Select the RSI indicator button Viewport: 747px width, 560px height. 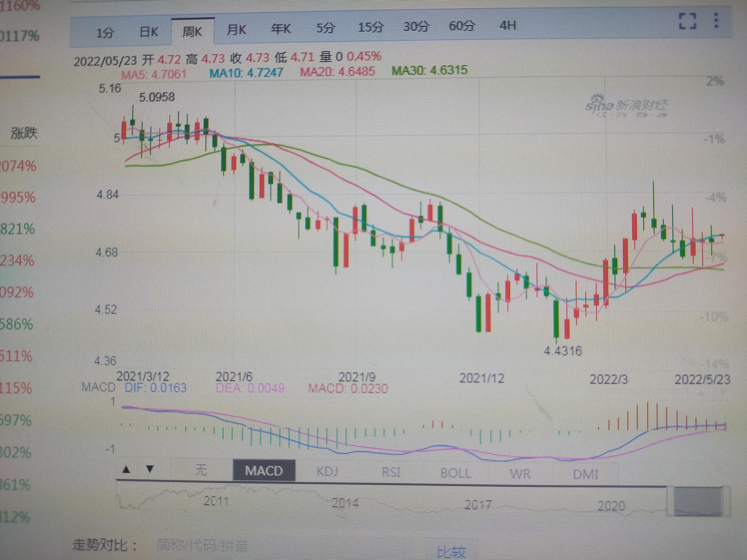coord(391,472)
